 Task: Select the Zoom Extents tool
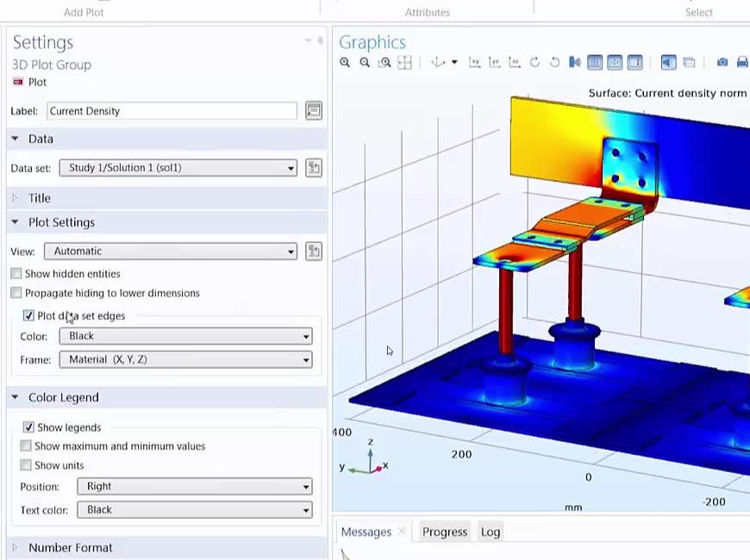(x=405, y=62)
